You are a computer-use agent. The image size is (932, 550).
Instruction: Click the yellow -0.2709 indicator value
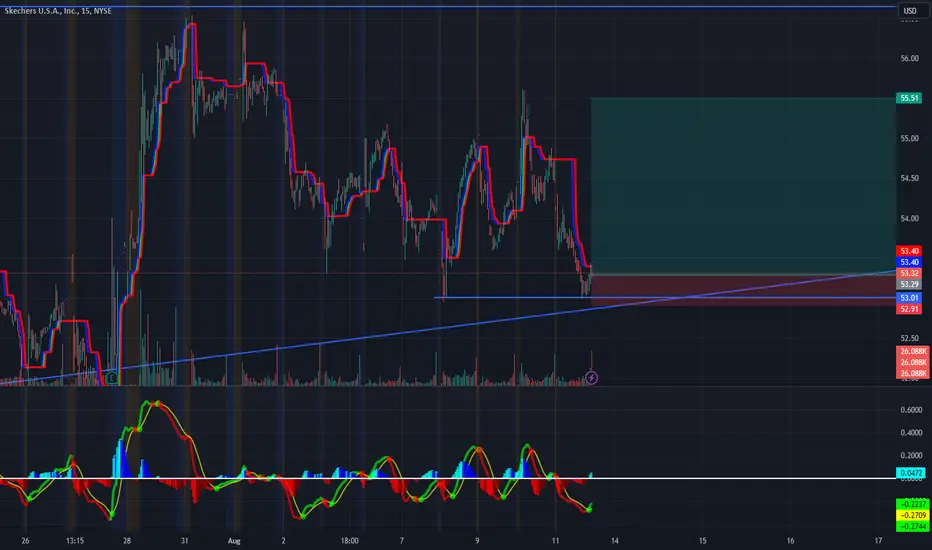(x=911, y=516)
